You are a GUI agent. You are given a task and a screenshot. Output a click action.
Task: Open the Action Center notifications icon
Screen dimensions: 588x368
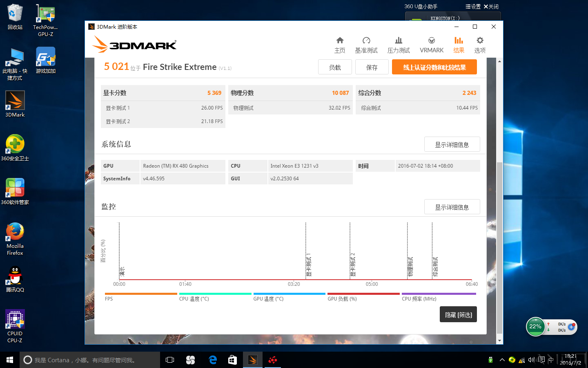(541, 360)
